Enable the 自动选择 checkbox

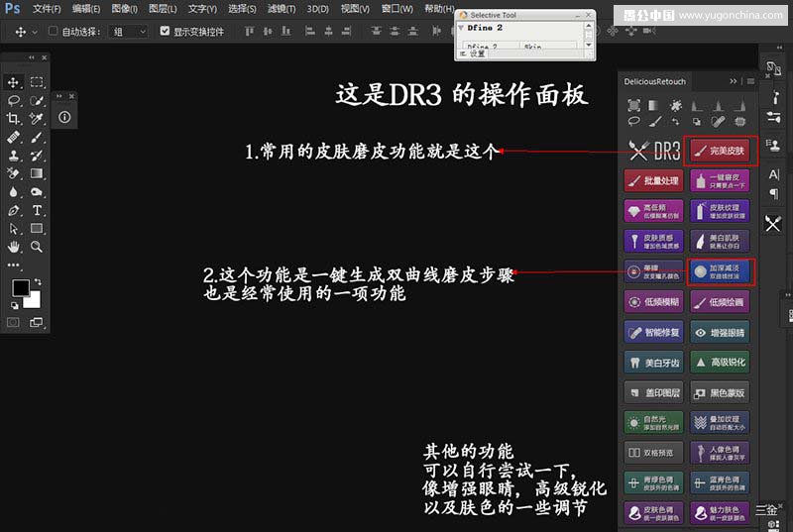click(53, 31)
